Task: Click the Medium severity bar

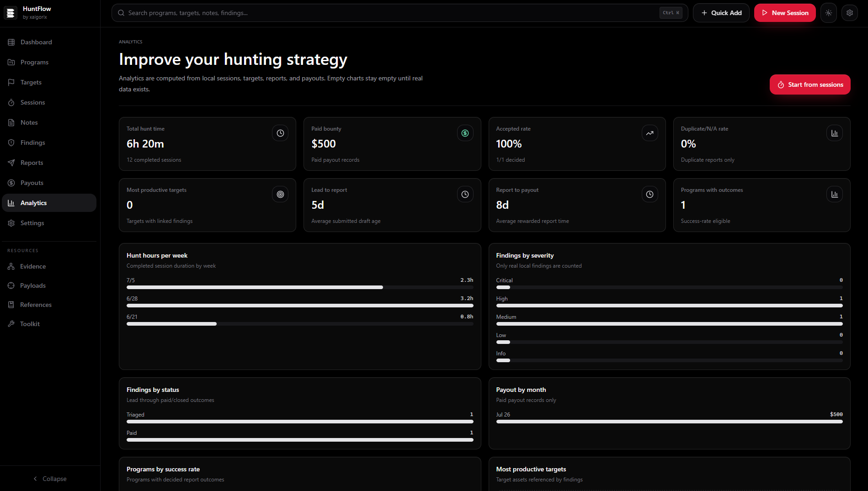Action: tap(669, 324)
